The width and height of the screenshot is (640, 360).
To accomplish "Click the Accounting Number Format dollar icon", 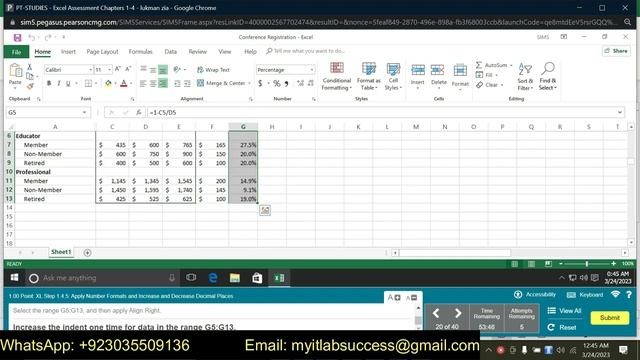I will [x=260, y=83].
